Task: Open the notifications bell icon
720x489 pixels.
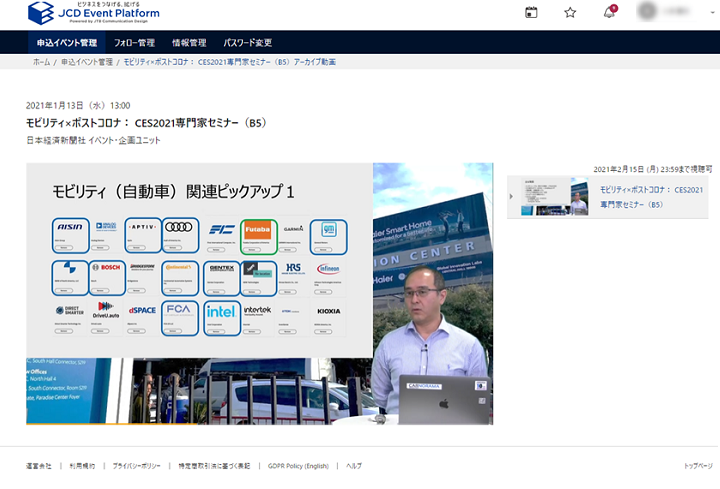Action: (x=610, y=12)
